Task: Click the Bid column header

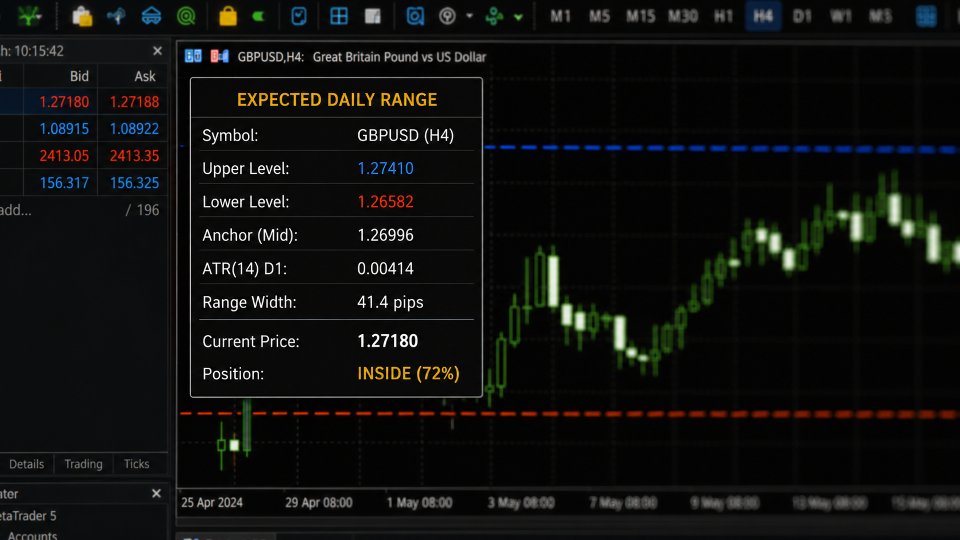Action: point(79,76)
